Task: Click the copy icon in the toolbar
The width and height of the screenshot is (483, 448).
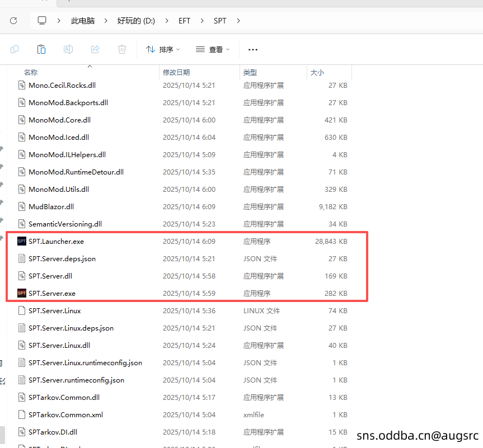Action: pos(15,49)
